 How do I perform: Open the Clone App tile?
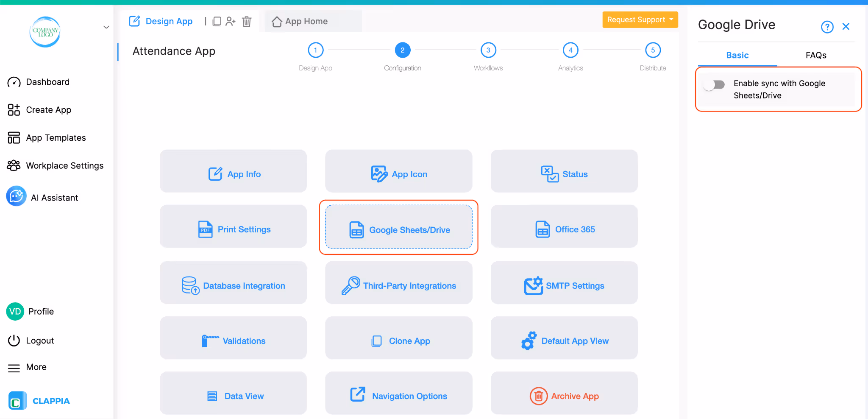pos(399,338)
